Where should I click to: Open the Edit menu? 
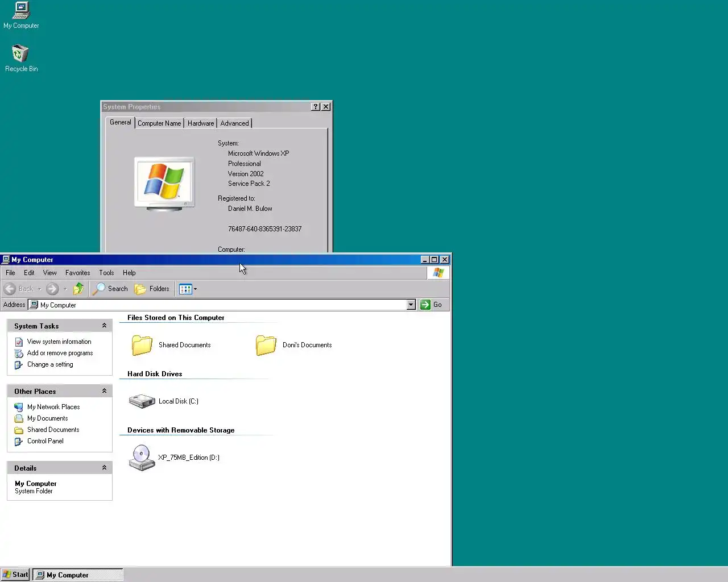tap(29, 273)
